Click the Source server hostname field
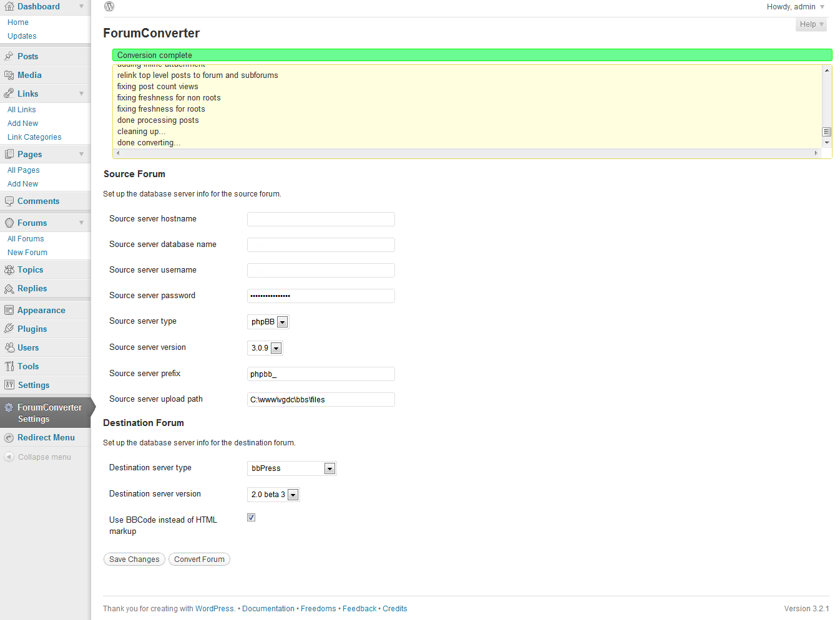This screenshot has height=620, width=840. click(321, 219)
